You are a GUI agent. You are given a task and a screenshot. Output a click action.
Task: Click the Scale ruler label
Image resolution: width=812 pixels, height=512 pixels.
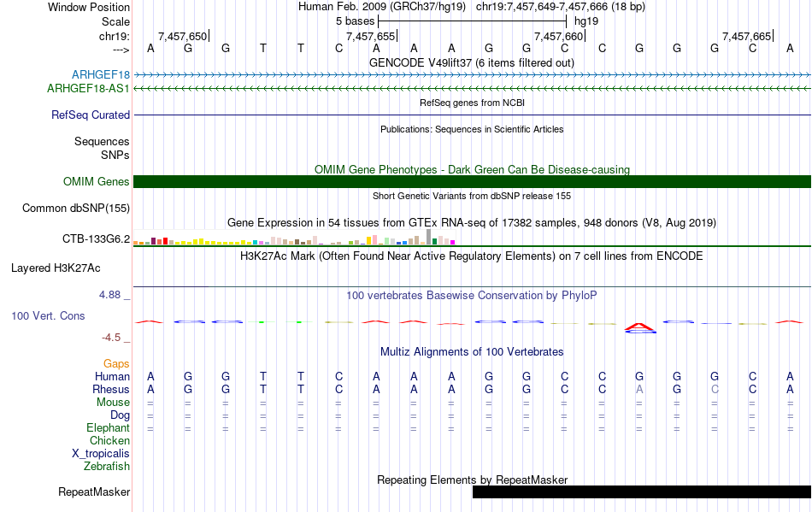(x=116, y=21)
